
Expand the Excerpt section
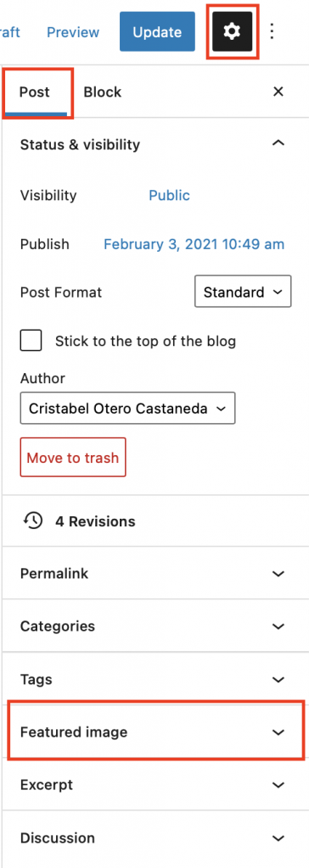pos(155,784)
